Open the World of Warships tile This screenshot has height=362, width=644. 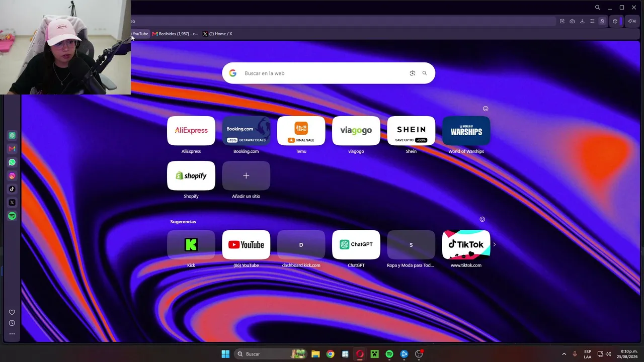pyautogui.click(x=466, y=131)
